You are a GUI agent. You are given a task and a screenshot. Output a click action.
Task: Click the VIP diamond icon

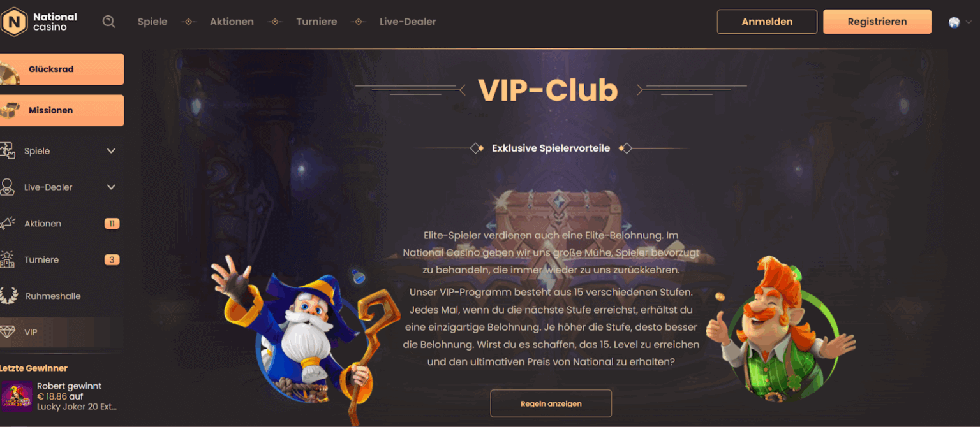tap(8, 332)
